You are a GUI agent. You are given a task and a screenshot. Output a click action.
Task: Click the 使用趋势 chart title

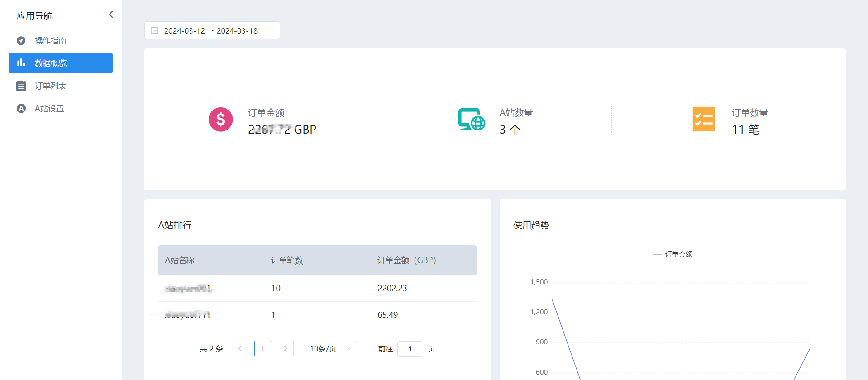(x=531, y=226)
